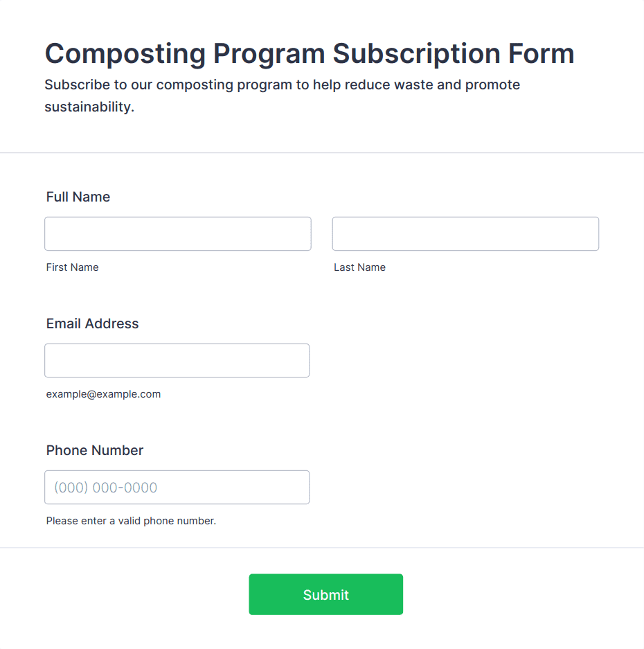Click the word sustainability in the description

(89, 107)
